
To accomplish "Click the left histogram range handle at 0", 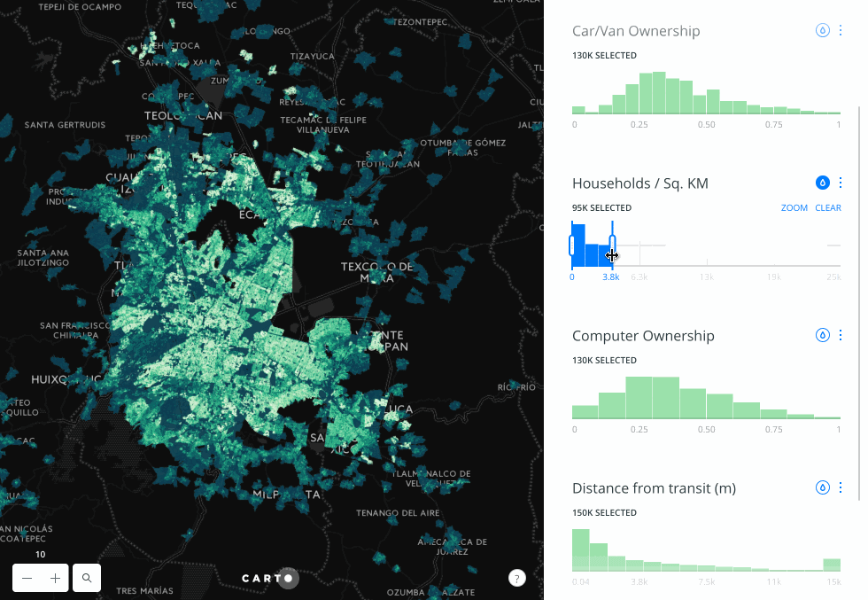I will (572, 245).
